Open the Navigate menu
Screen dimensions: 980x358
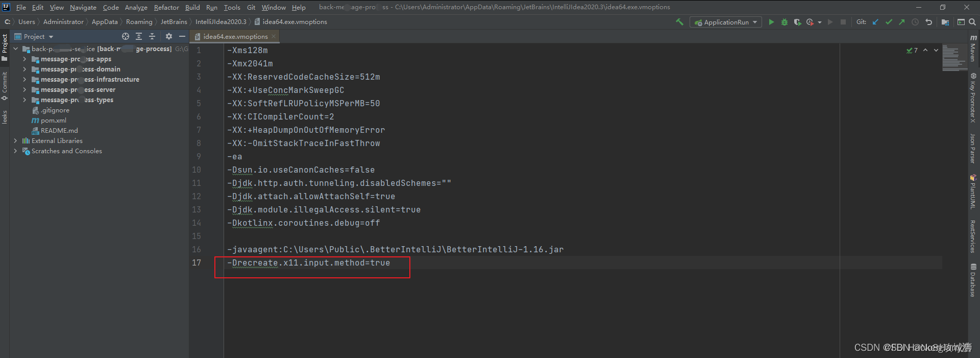click(x=83, y=7)
